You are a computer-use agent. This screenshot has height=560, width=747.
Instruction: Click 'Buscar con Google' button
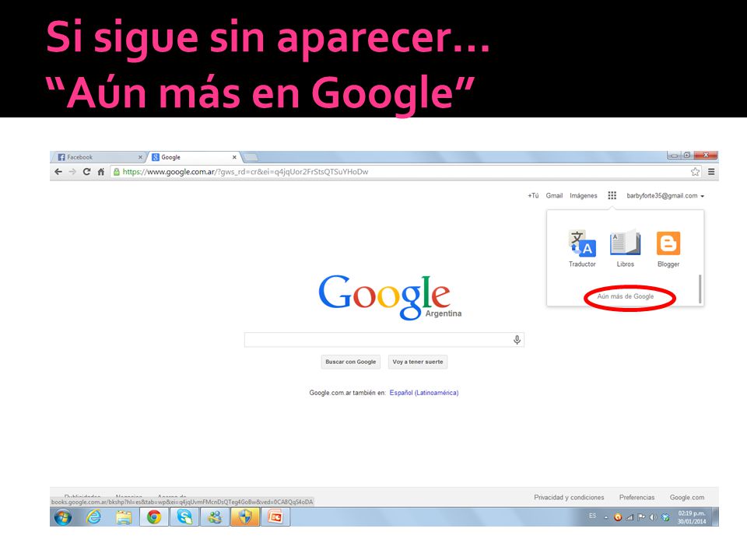pyautogui.click(x=351, y=362)
